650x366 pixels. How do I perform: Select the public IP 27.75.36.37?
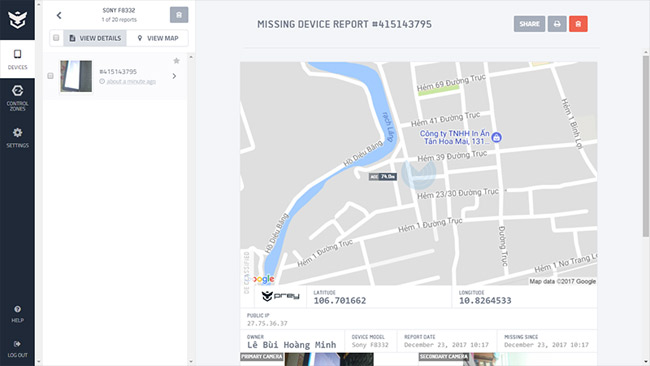[x=267, y=323]
